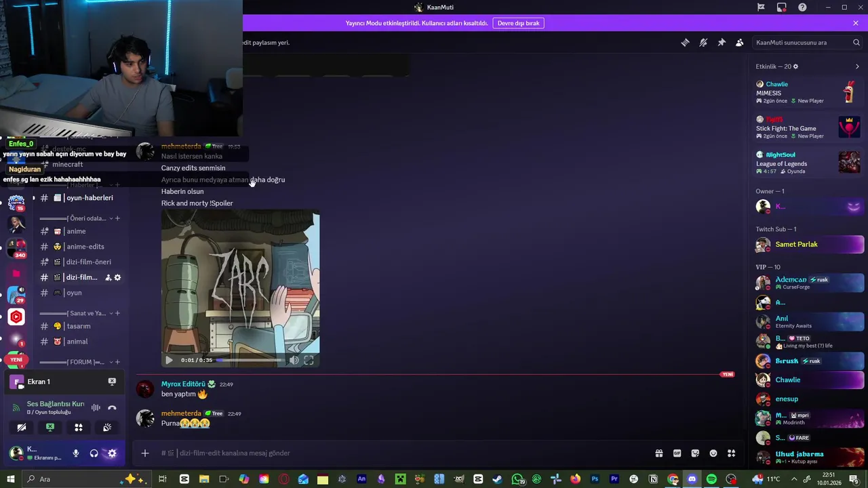The height and width of the screenshot is (488, 868).
Task: Open apps launcher in message bar
Action: coord(732,453)
